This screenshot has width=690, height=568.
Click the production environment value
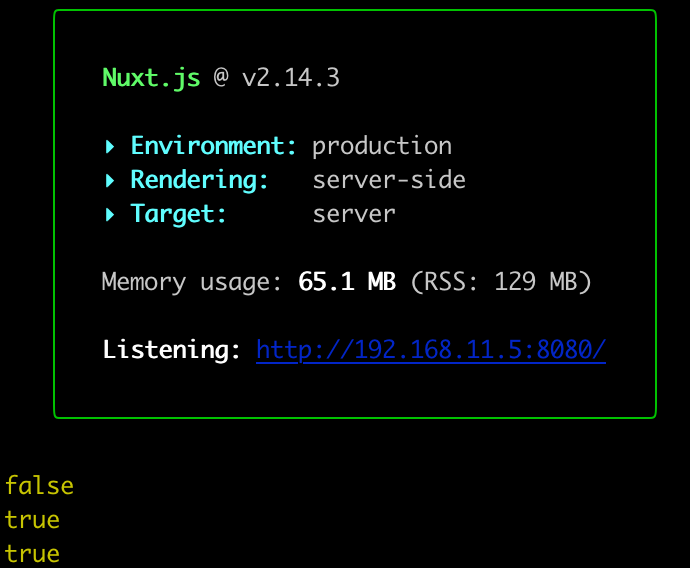click(x=382, y=146)
